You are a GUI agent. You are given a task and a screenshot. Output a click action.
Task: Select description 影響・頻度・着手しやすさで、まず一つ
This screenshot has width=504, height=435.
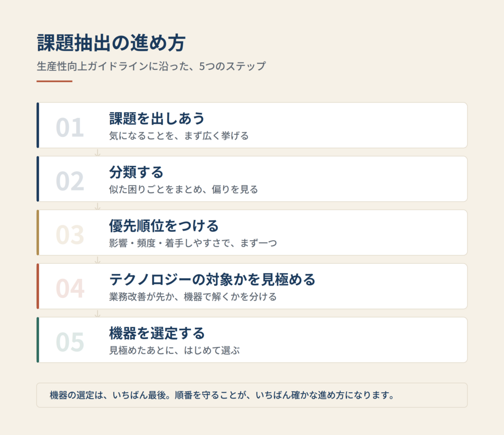[x=193, y=243]
